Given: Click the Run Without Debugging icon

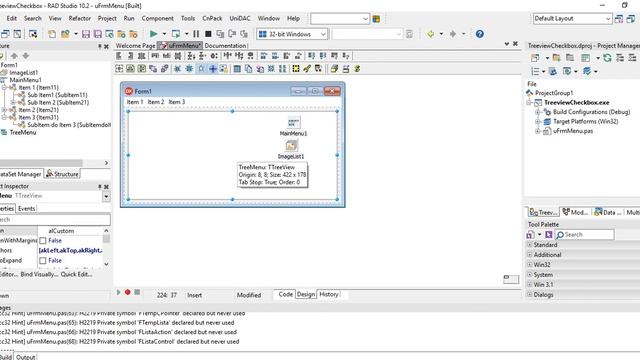Looking at the screenshot, I should 176,34.
